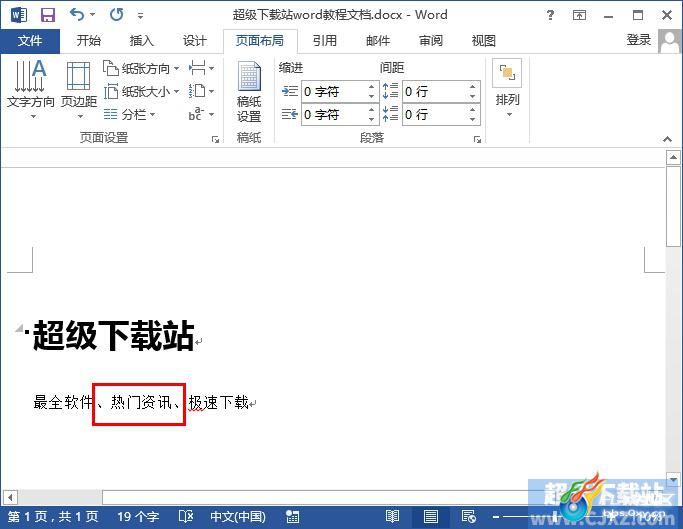Click the Redo/Repeat icon
This screenshot has height=529, width=683.
click(116, 15)
